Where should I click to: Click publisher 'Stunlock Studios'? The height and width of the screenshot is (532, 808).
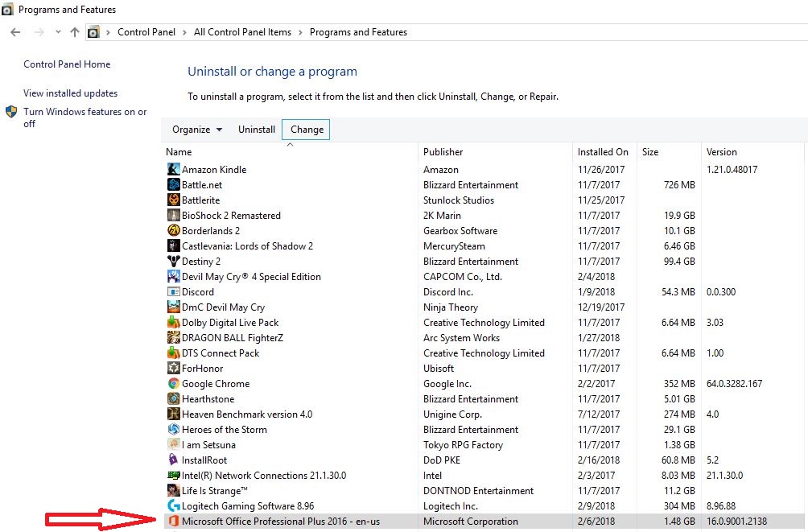tap(459, 200)
